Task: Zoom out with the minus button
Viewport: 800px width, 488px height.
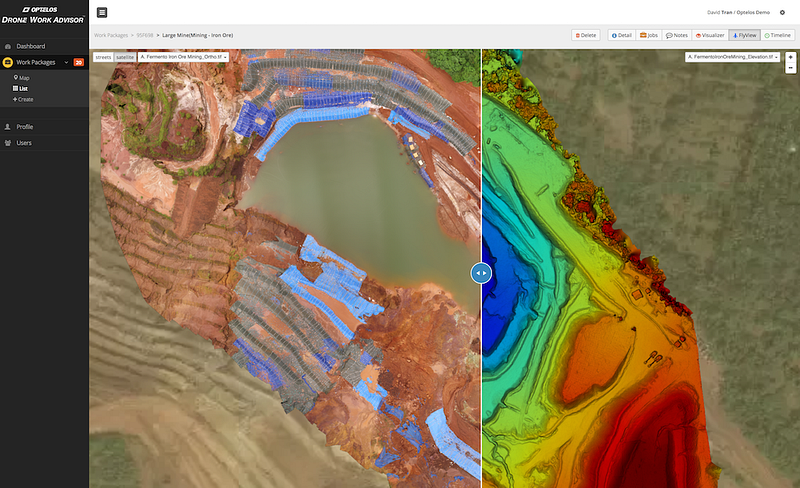Action: 790,68
